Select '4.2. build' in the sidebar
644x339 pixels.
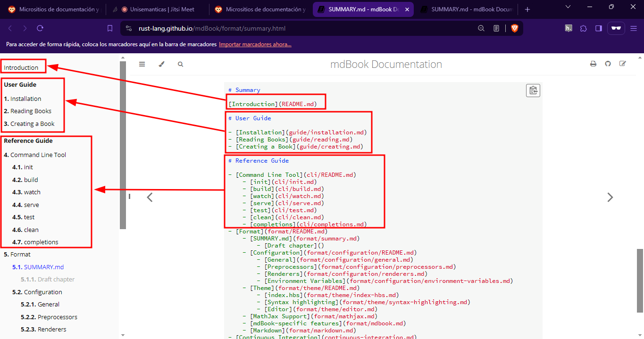(25, 180)
